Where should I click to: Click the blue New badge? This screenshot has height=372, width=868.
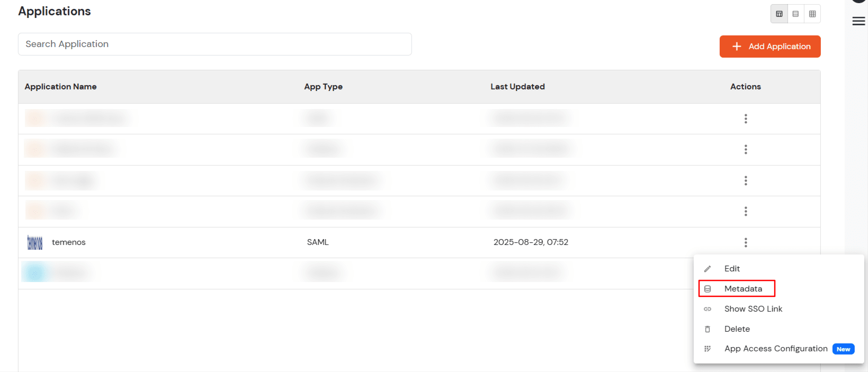844,349
